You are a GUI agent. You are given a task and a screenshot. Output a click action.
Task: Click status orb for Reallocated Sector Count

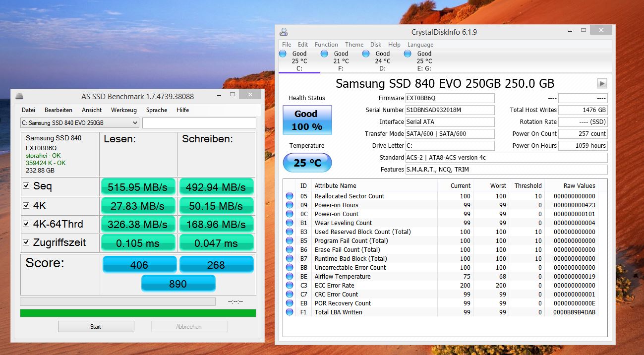coord(290,196)
